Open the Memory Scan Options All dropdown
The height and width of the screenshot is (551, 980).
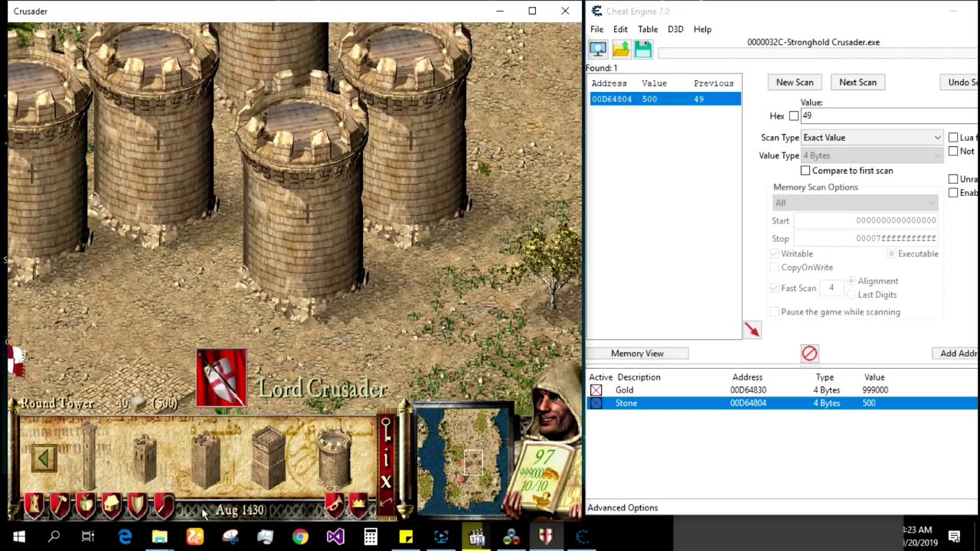[x=855, y=203]
